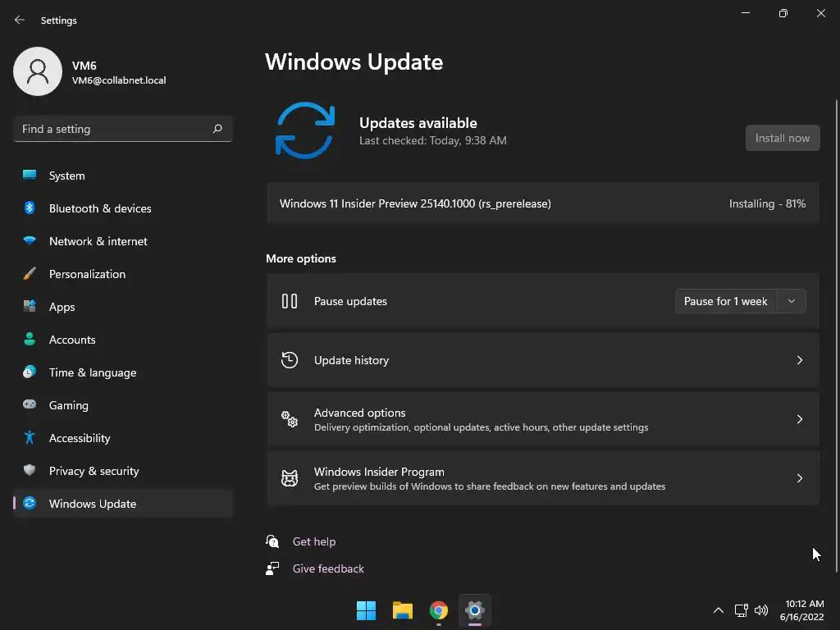Click the Settings gear taskbar icon

coord(475,610)
